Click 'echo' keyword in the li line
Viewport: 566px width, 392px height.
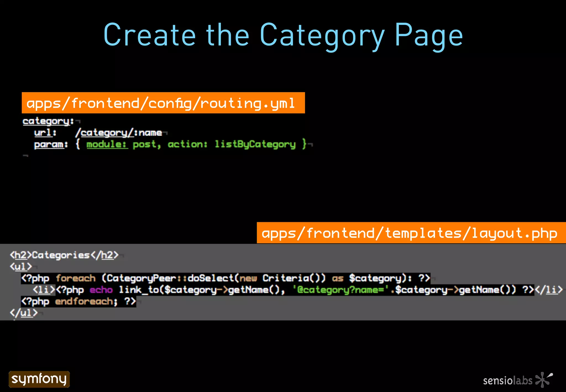click(x=101, y=290)
